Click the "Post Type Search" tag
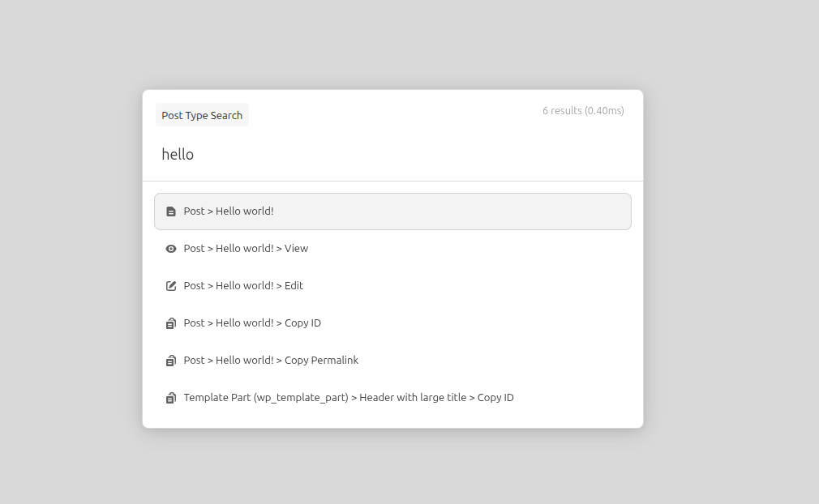This screenshot has height=504, width=819. pyautogui.click(x=202, y=115)
